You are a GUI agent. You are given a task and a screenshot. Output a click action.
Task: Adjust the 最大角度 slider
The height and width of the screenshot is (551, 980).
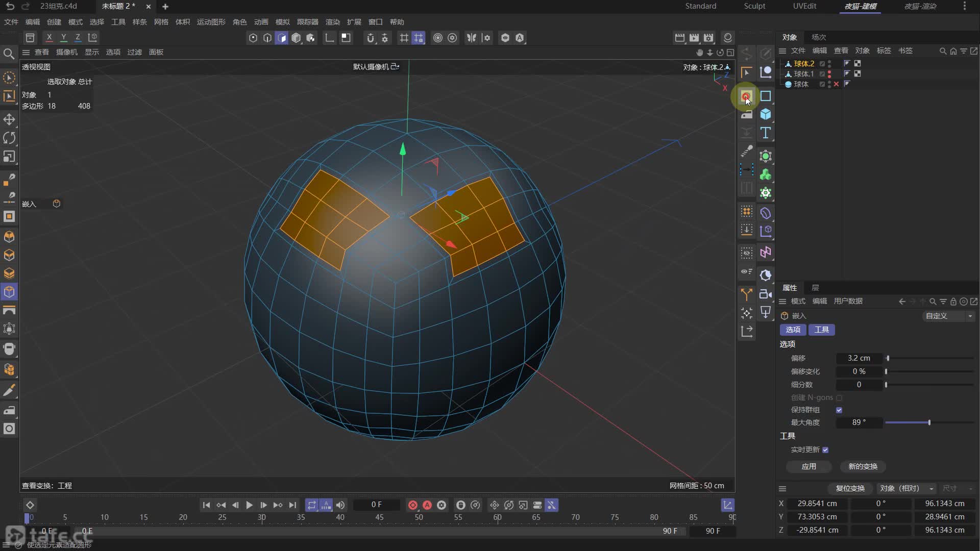pos(929,423)
